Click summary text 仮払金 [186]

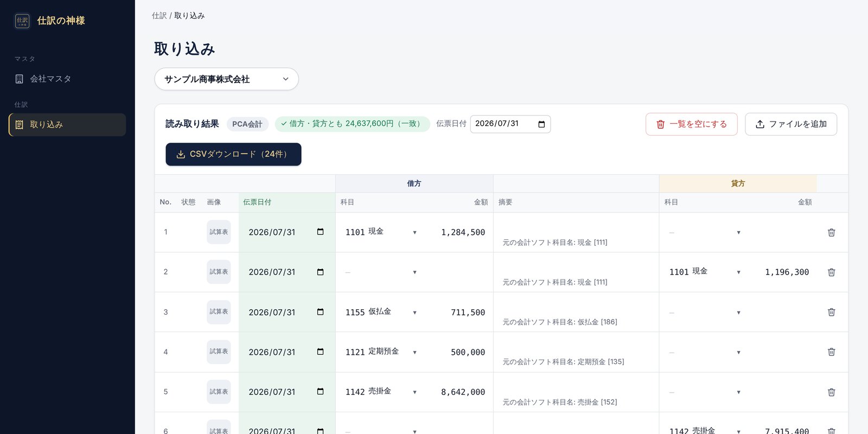(x=597, y=322)
